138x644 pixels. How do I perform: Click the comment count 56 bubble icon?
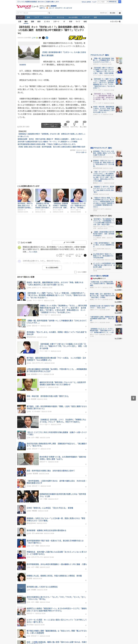[34, 38]
